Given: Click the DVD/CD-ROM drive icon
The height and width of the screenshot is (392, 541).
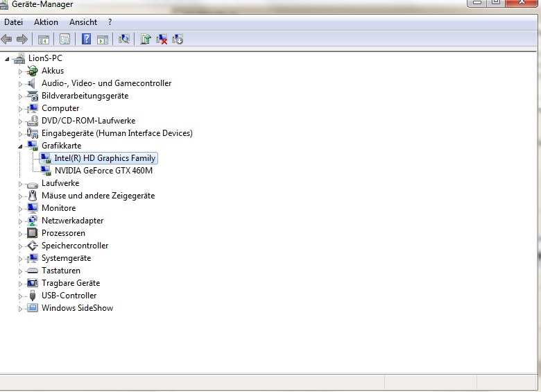Looking at the screenshot, I should pos(33,121).
